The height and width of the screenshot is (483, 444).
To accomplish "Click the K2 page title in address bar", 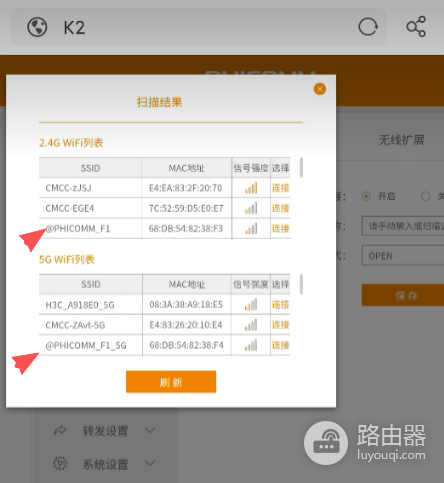I will [x=74, y=27].
